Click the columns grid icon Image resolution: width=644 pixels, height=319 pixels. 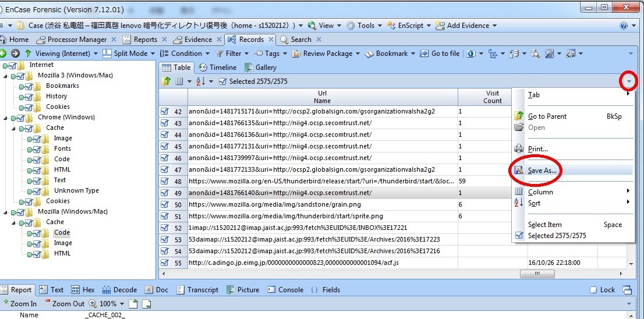[x=179, y=81]
